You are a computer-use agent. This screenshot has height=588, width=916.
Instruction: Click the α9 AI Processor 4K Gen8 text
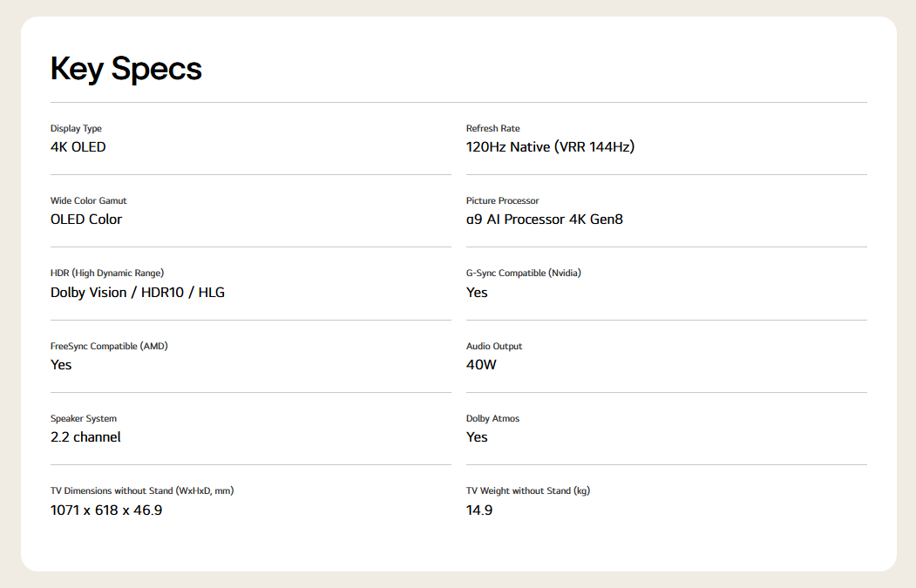(544, 220)
